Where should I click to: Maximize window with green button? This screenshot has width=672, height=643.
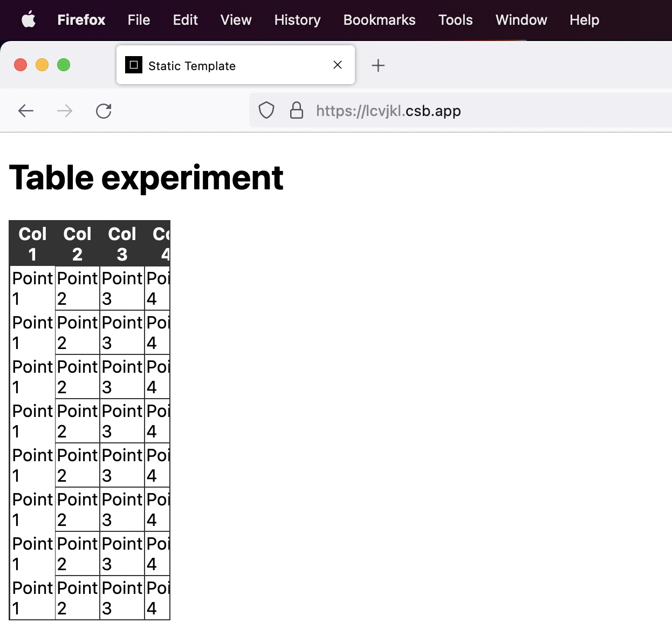click(x=64, y=65)
